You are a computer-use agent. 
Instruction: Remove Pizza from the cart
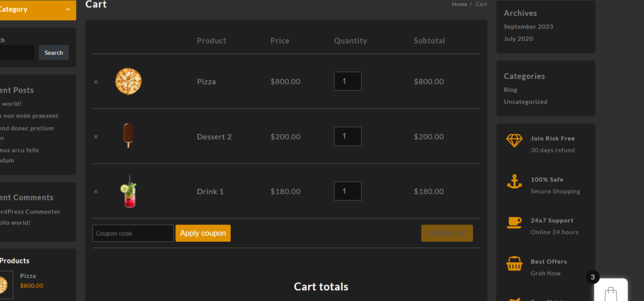point(96,82)
